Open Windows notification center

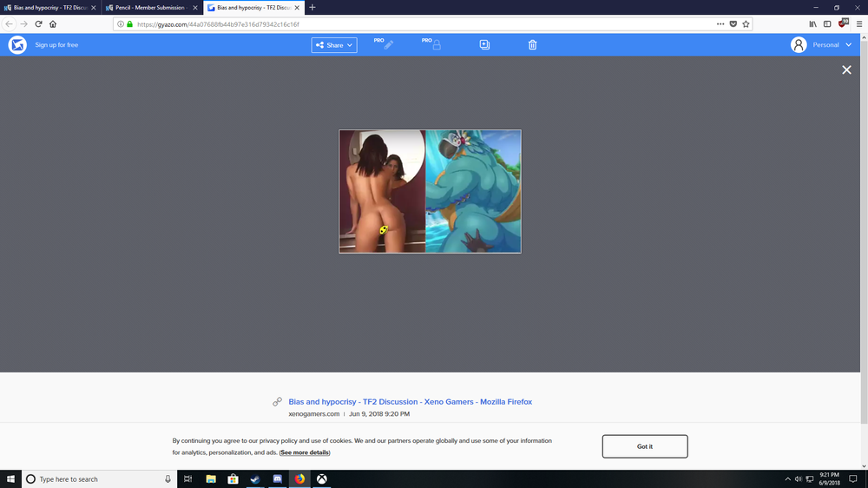tap(853, 479)
